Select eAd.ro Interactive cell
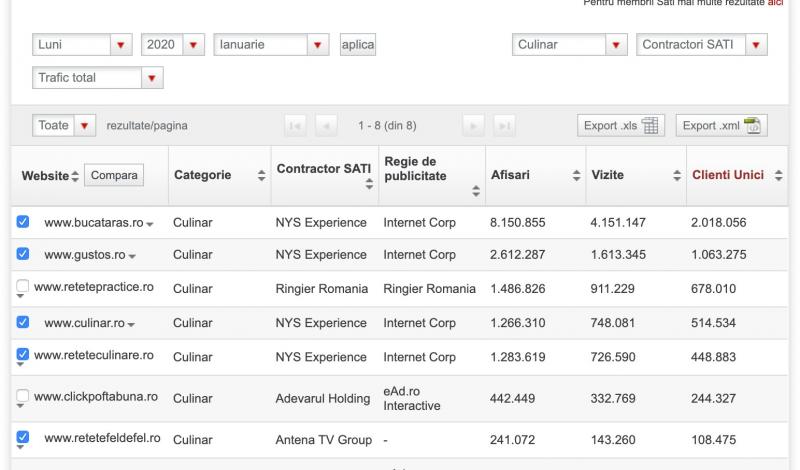Screen dimensions: 800x470 [x=412, y=399]
